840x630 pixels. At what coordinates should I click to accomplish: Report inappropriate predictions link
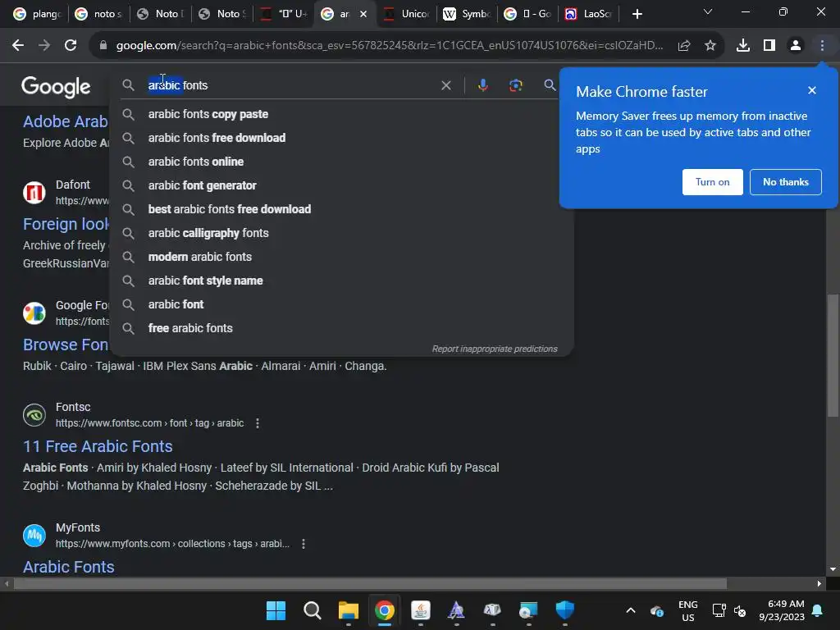[495, 349]
